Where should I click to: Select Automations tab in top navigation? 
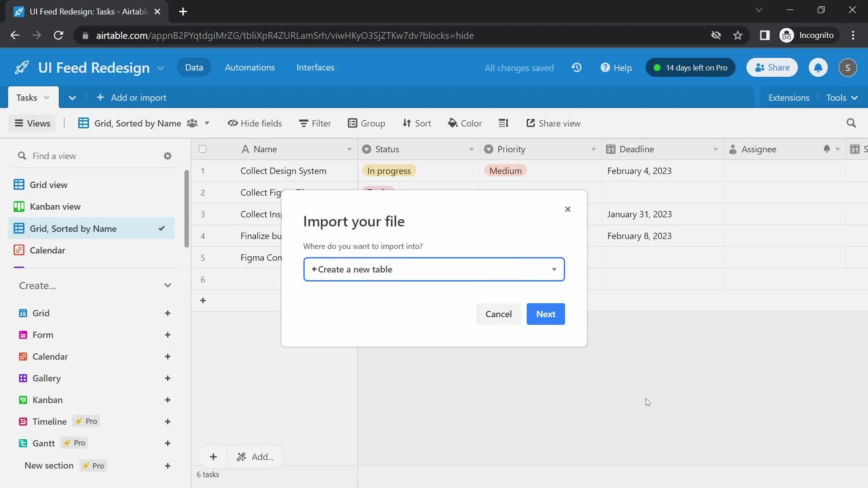[x=249, y=67]
